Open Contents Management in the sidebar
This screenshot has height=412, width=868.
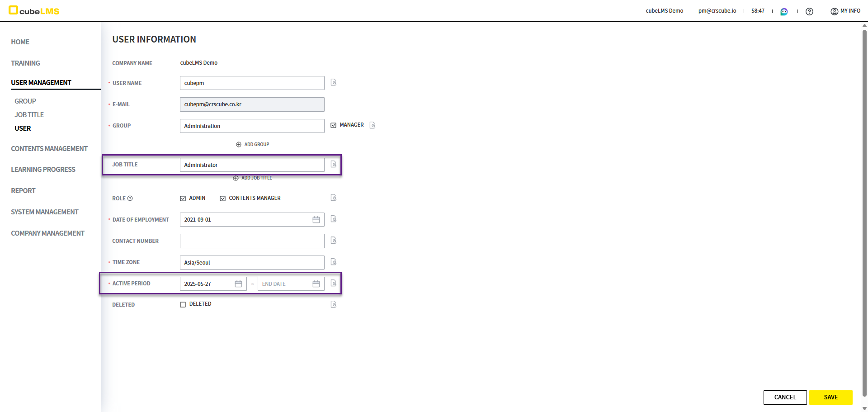coord(49,149)
